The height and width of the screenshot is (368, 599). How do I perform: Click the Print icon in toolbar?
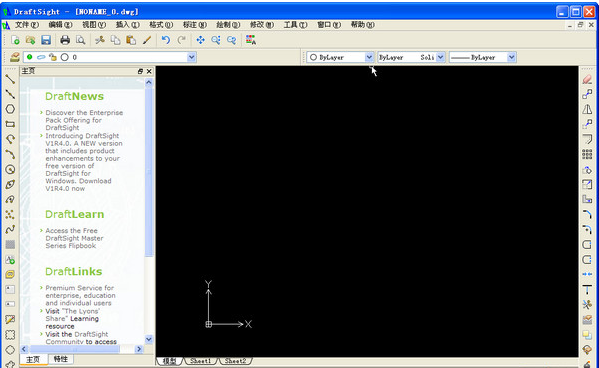tap(65, 40)
